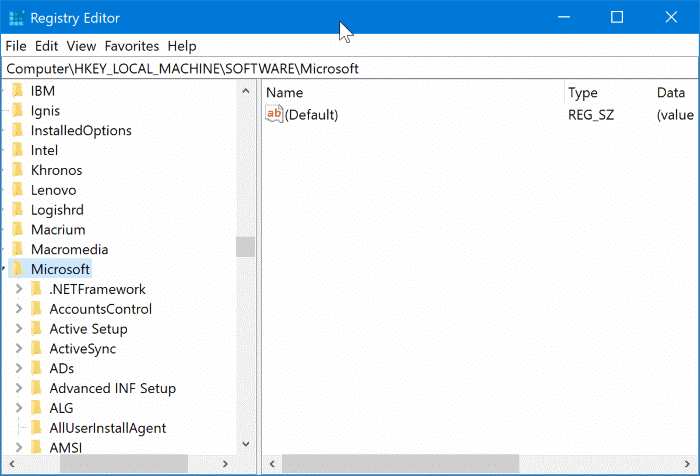Click the Logishrd folder icon
Image resolution: width=700 pixels, height=476 pixels.
tap(17, 209)
